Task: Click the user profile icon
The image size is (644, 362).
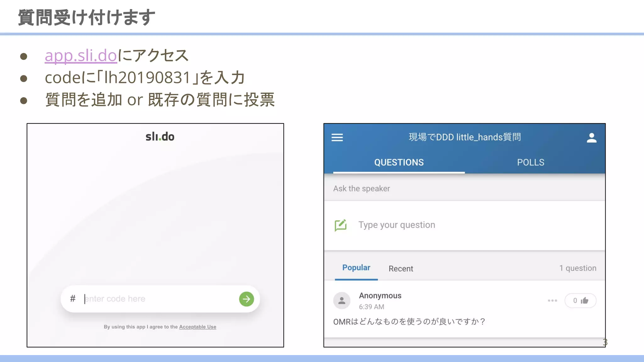Action: (591, 138)
